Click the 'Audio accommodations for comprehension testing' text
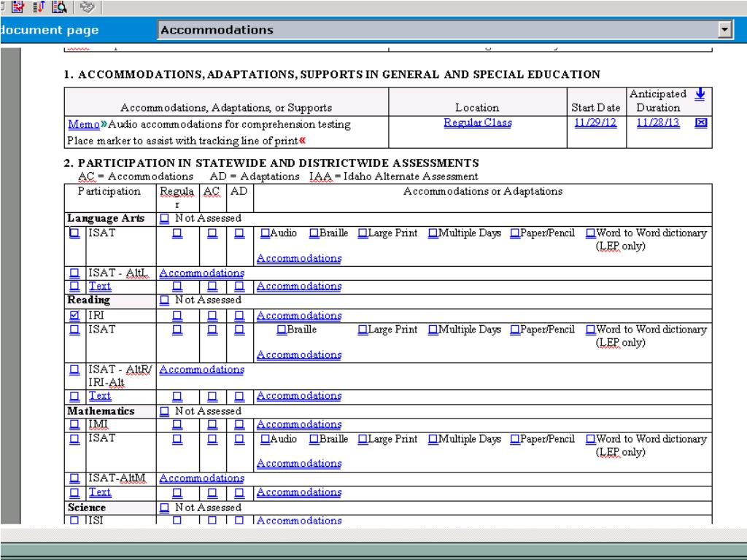 [229, 124]
